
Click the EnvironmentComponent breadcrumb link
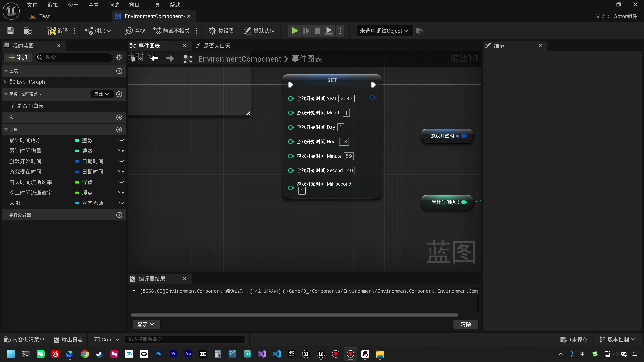[240, 59]
